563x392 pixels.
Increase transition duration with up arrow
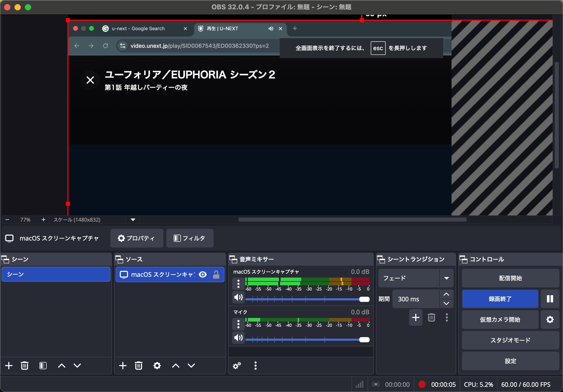[x=446, y=294]
